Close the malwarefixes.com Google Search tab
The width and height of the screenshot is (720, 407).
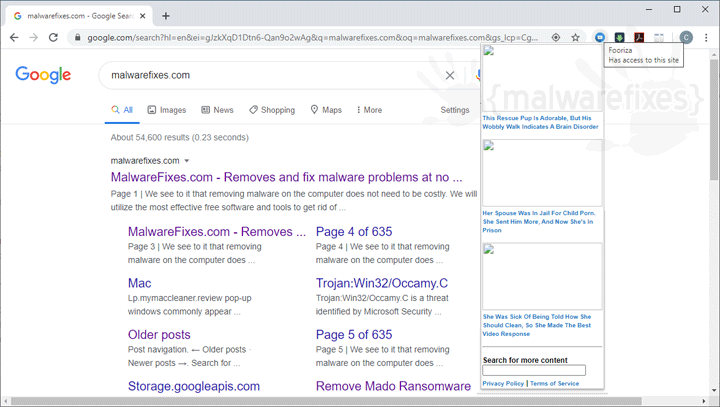142,16
